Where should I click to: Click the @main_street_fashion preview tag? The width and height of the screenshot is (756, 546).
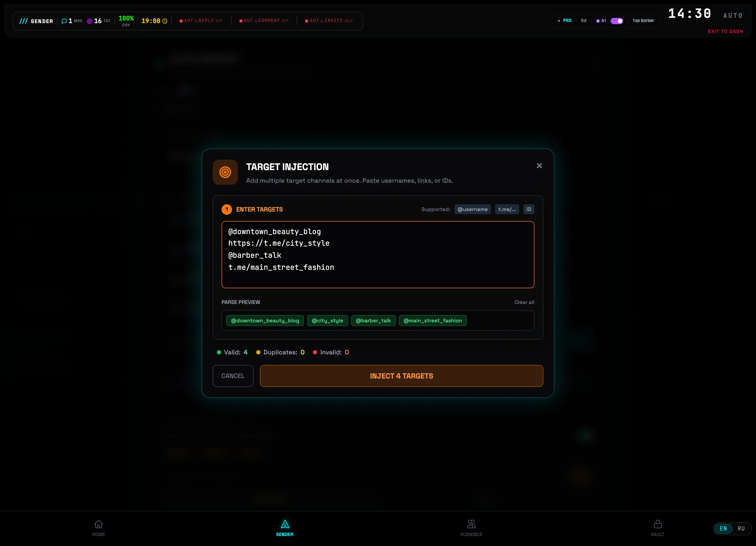tap(433, 320)
